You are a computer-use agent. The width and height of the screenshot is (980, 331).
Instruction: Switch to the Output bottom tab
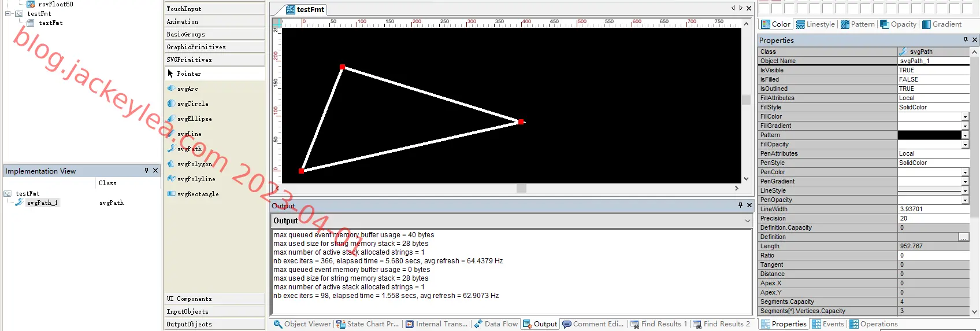pos(540,324)
